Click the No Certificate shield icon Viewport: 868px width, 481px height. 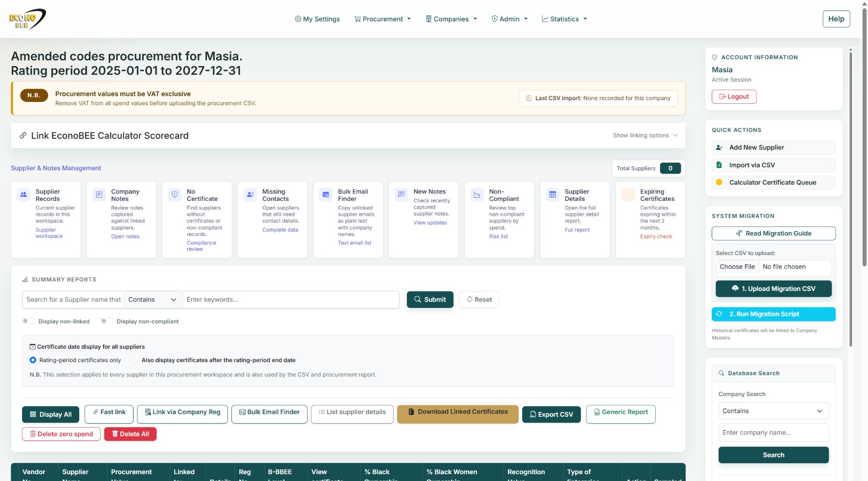175,194
